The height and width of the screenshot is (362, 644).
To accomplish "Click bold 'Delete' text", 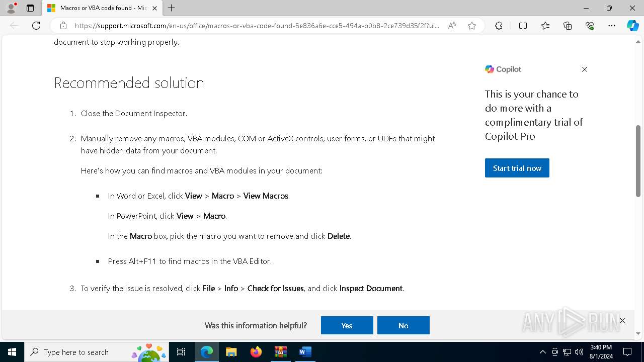I will pyautogui.click(x=339, y=236).
